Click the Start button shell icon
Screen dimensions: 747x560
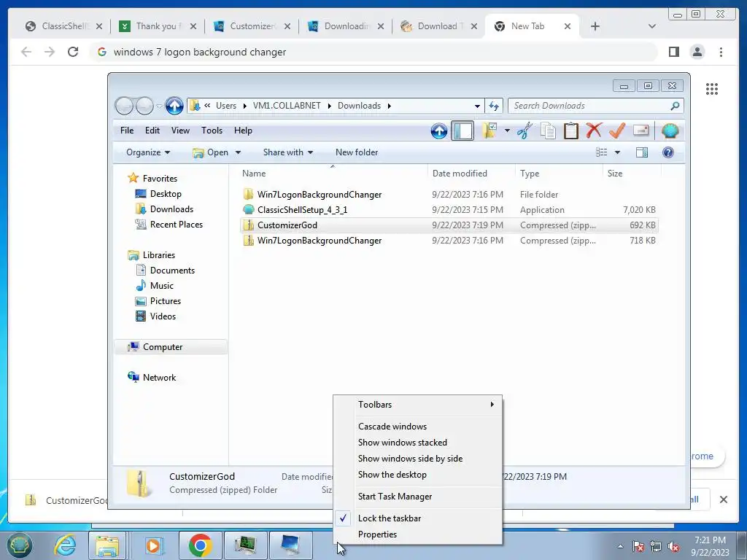pyautogui.click(x=19, y=545)
